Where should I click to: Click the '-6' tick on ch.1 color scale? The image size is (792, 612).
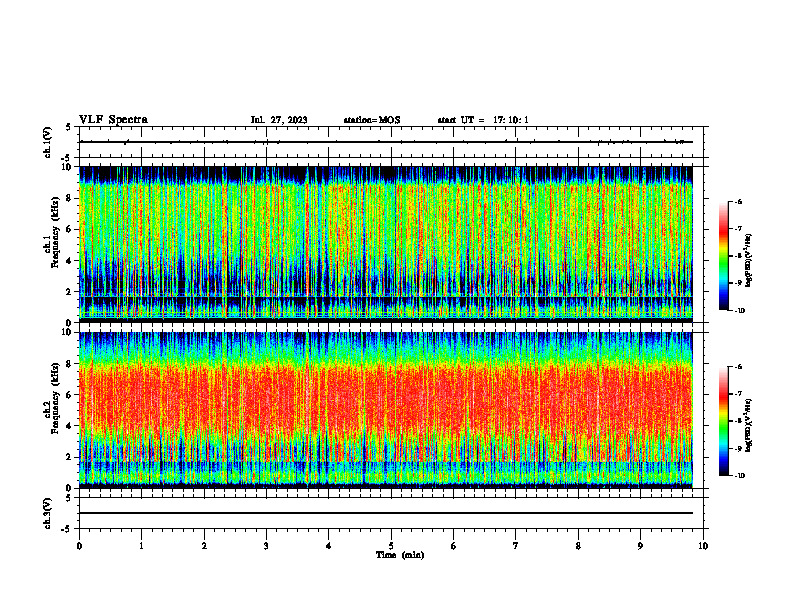coord(738,201)
